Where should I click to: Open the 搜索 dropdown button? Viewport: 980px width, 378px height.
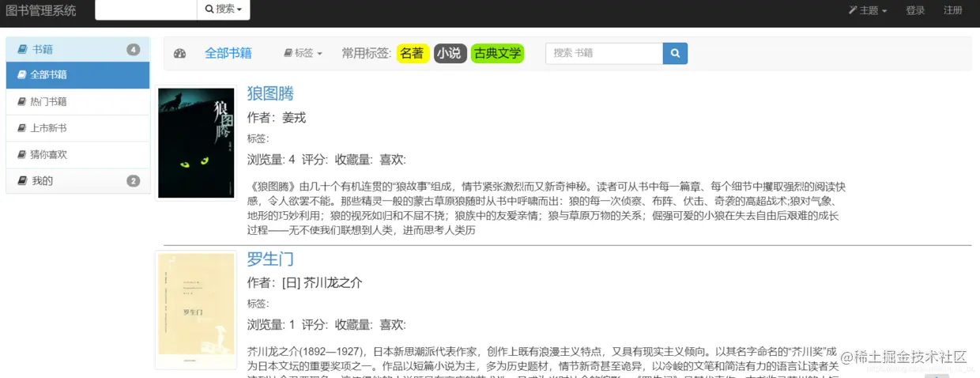224,9
